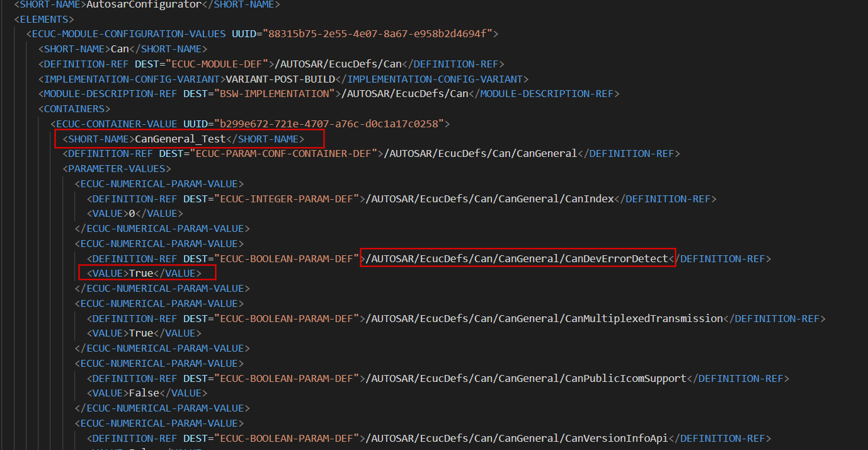Screen dimensions: 868x450
Task: Click the CanVersionInfoApi reference path
Action: pos(517,438)
